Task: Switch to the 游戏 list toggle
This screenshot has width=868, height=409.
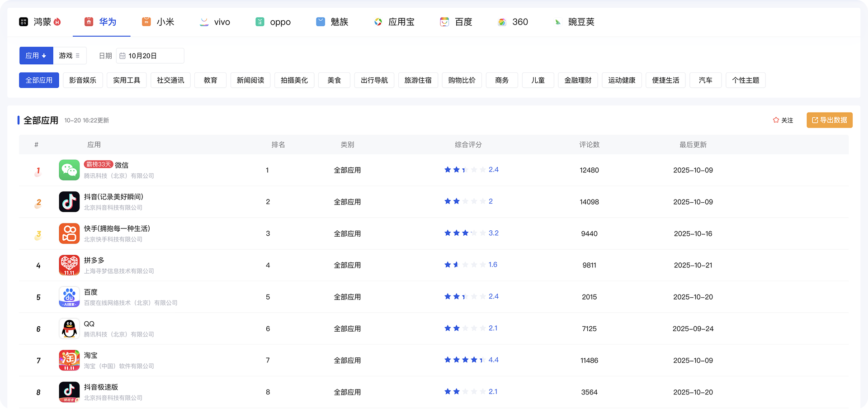Action: pyautogui.click(x=69, y=56)
